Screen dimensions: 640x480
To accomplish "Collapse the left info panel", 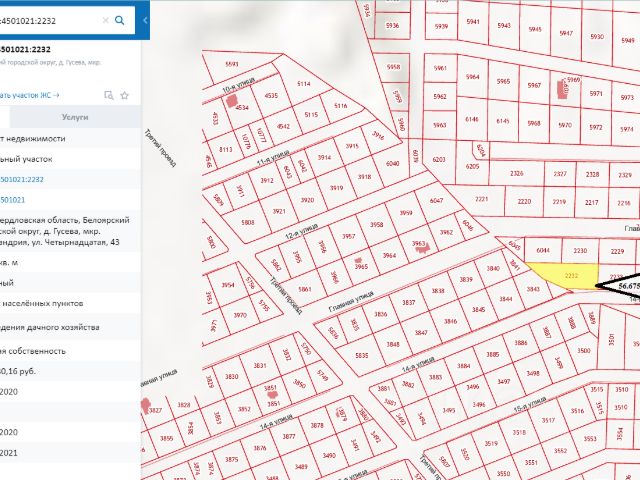I will (x=144, y=19).
